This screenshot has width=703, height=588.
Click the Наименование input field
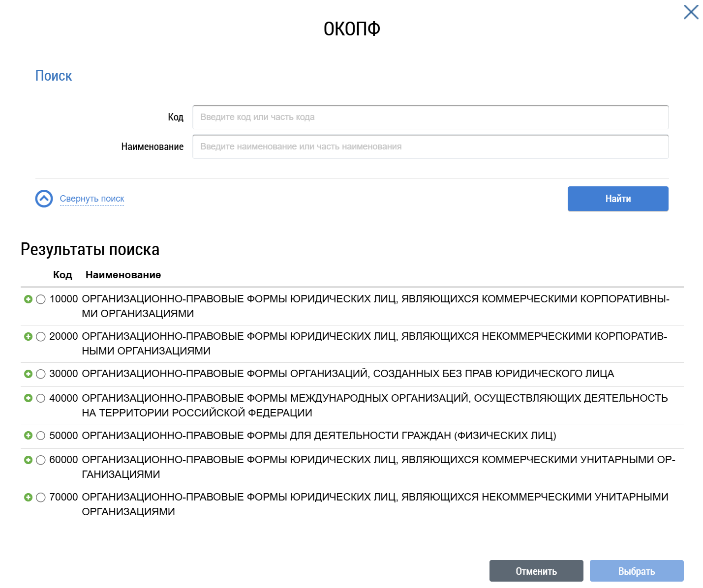(x=430, y=146)
